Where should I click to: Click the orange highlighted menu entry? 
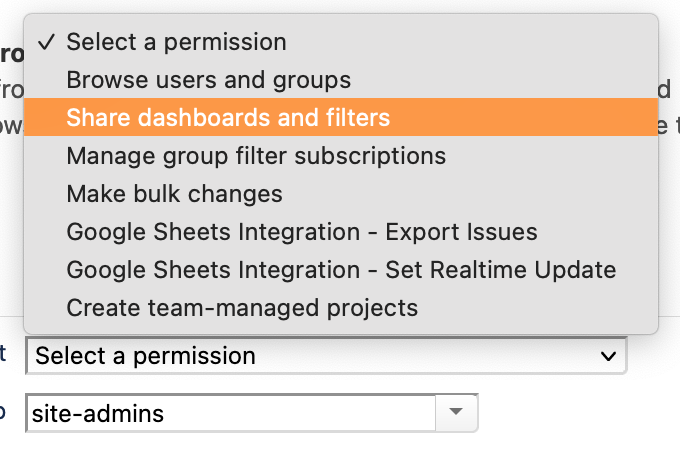[x=340, y=118]
